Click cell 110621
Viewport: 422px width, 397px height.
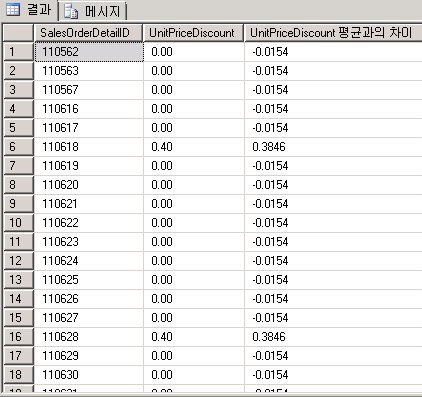[89, 204]
